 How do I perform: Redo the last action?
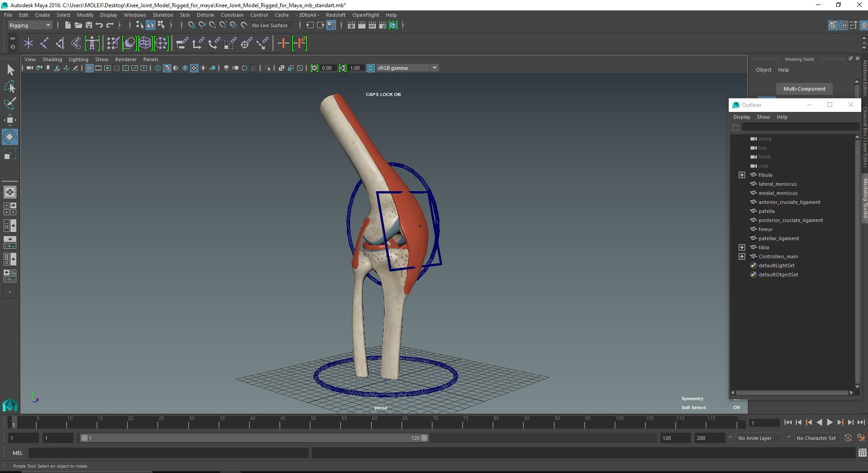pyautogui.click(x=110, y=25)
